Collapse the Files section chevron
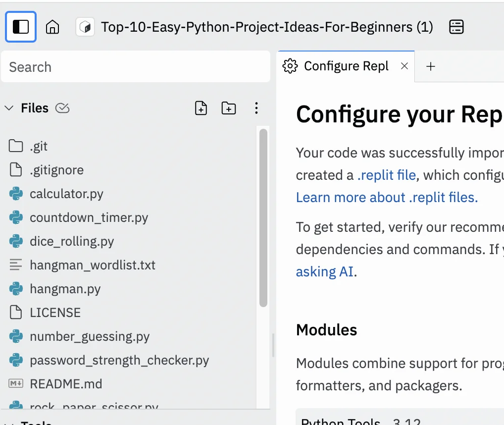Image resolution: width=504 pixels, height=425 pixels. point(9,108)
